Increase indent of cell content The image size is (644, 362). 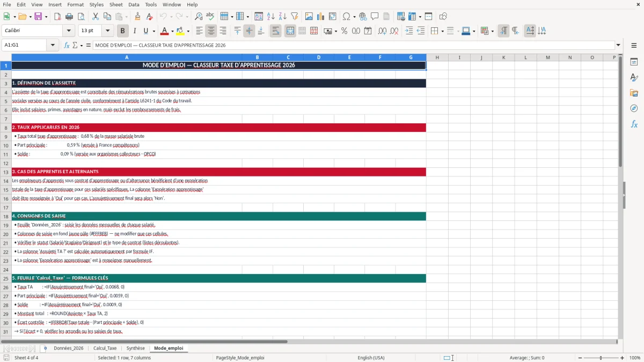[409, 31]
